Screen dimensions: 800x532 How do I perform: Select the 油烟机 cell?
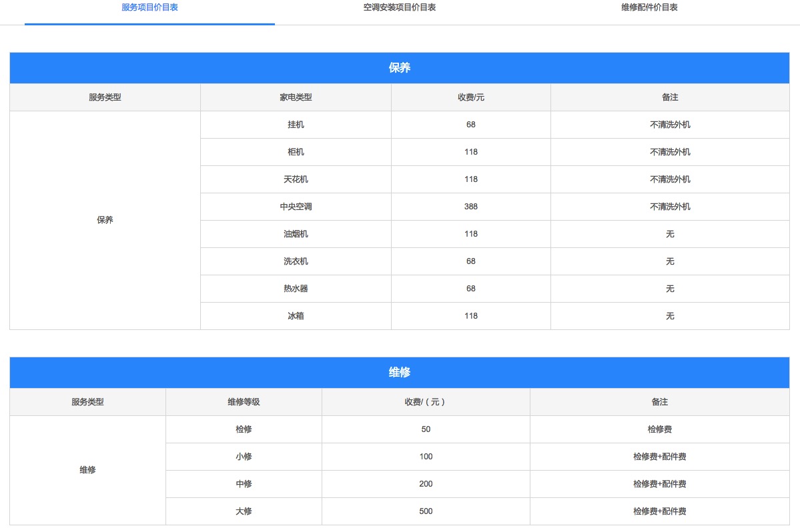(296, 234)
